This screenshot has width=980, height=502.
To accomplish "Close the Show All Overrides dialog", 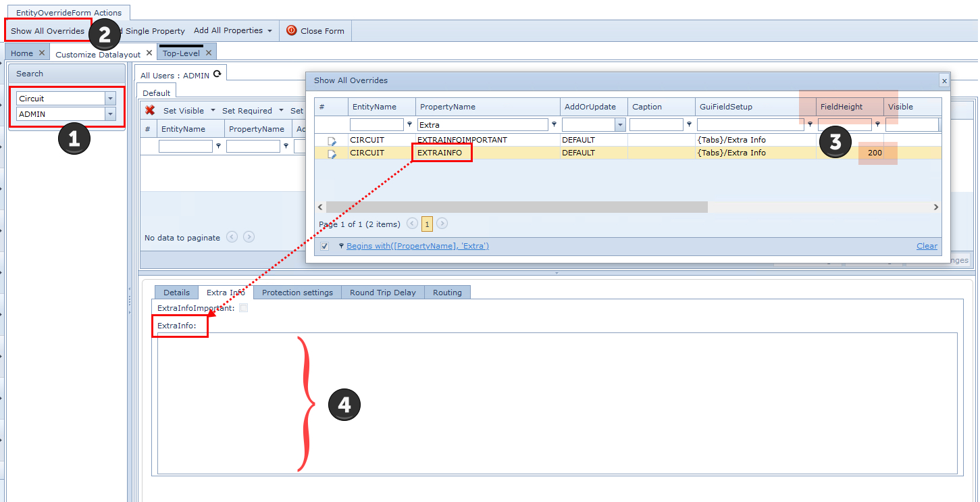I will pos(944,80).
